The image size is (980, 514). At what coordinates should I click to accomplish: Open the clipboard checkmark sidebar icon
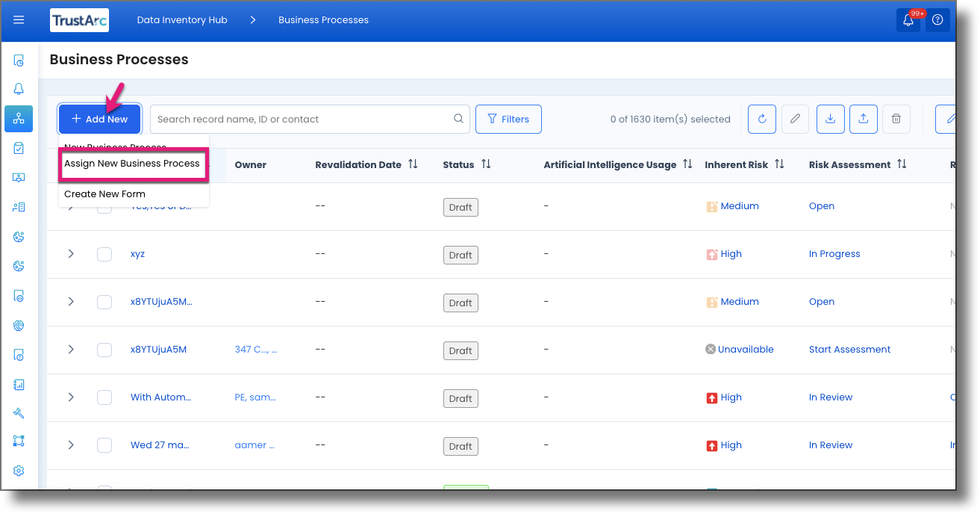point(19,148)
